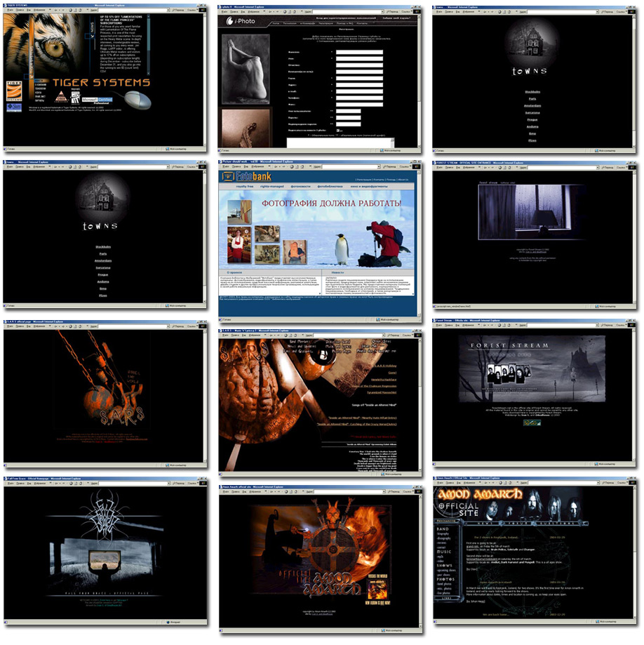Viewport: 644px width, 645px height.
Task: Click the Microsoft Certified Professional badge
Action: tap(97, 100)
